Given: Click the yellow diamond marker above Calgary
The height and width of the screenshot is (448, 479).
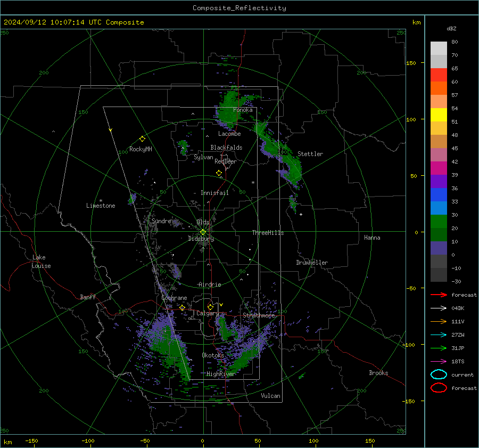Looking at the screenshot, I should pyautogui.click(x=210, y=307).
